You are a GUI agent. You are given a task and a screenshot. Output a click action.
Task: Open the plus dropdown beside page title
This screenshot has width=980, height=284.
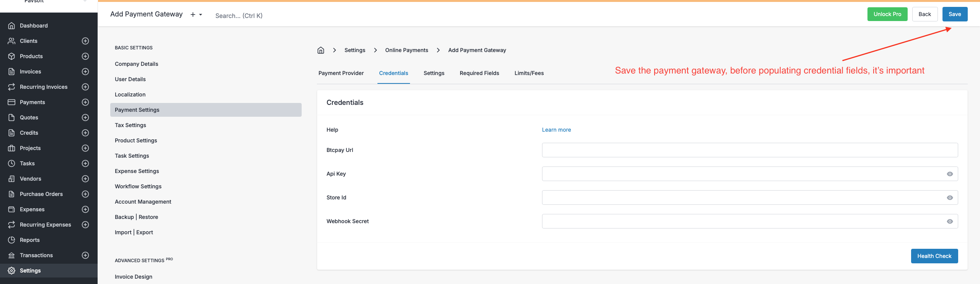tap(196, 15)
